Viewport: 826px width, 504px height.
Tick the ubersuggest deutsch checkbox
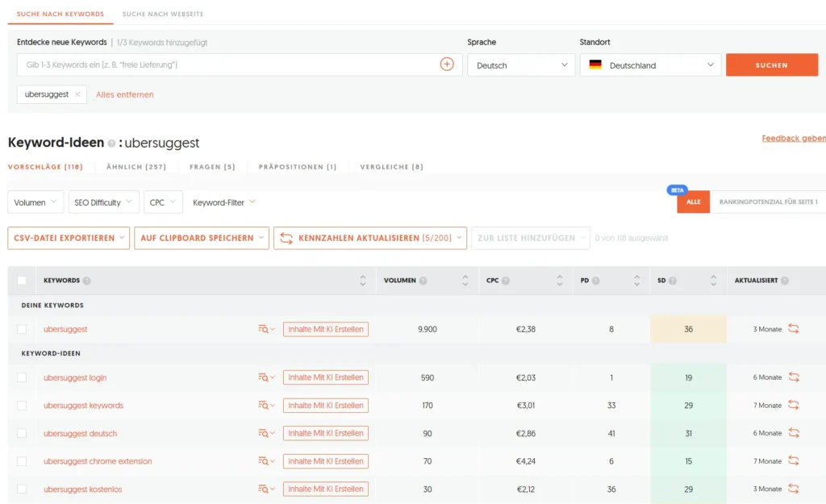[x=22, y=434]
